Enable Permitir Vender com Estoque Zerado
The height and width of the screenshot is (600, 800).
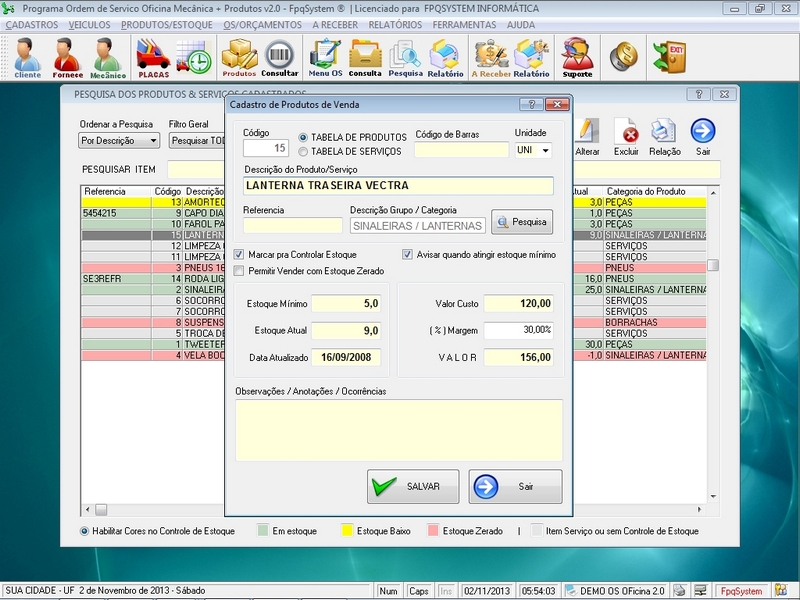coord(239,271)
